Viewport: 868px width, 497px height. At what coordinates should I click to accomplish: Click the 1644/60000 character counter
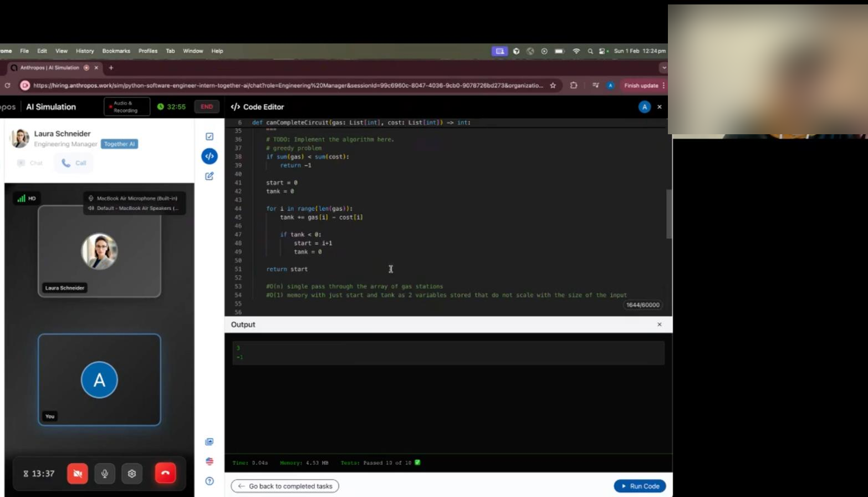(x=643, y=305)
